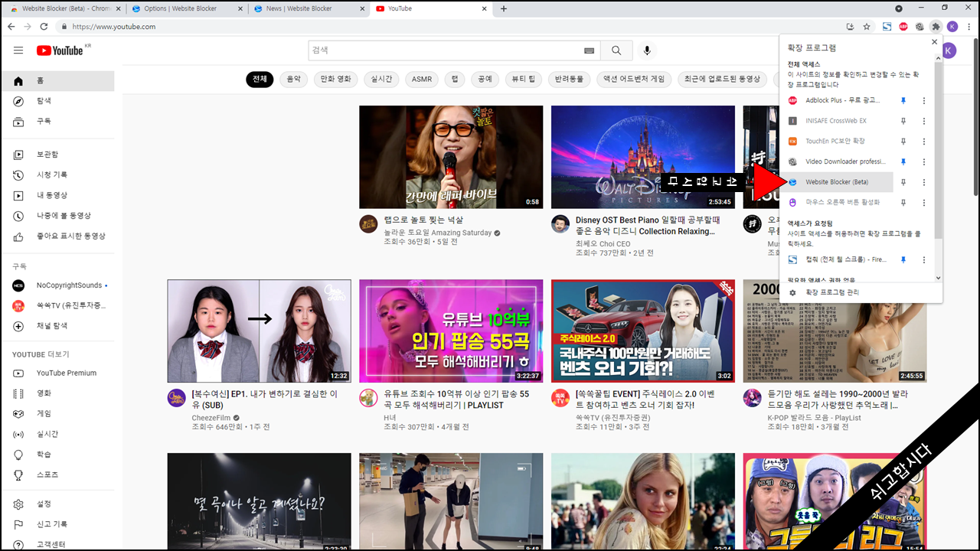Click the YouTube page vertical scrollbar
The height and width of the screenshot is (551, 980).
coord(975,115)
